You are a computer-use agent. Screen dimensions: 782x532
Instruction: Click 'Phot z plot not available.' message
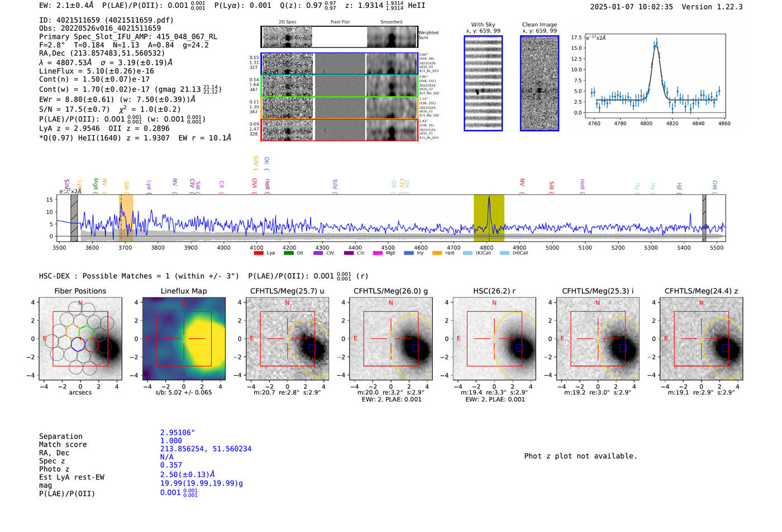[x=580, y=456]
